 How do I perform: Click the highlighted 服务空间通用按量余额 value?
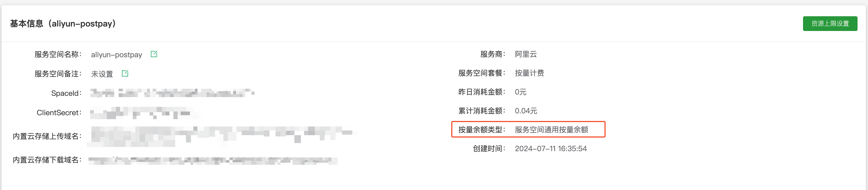tap(552, 130)
